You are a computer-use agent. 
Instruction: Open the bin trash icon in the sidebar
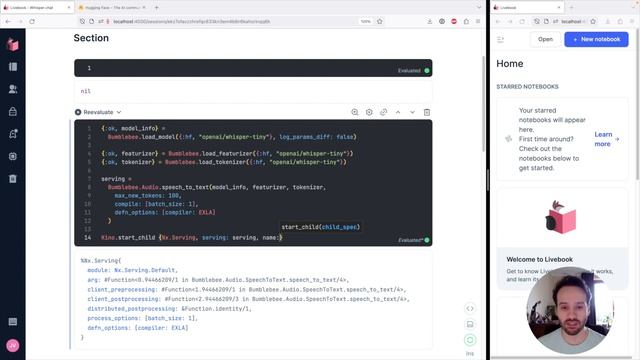[13, 178]
